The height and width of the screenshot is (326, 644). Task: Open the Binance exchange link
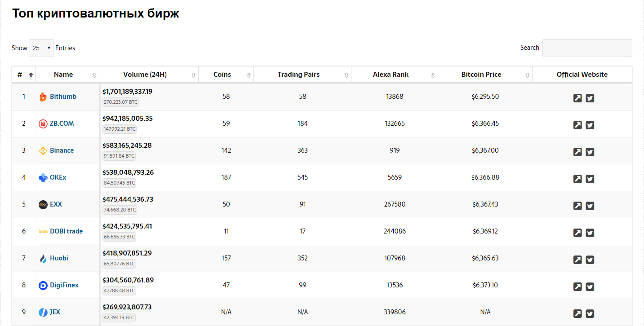pos(62,150)
